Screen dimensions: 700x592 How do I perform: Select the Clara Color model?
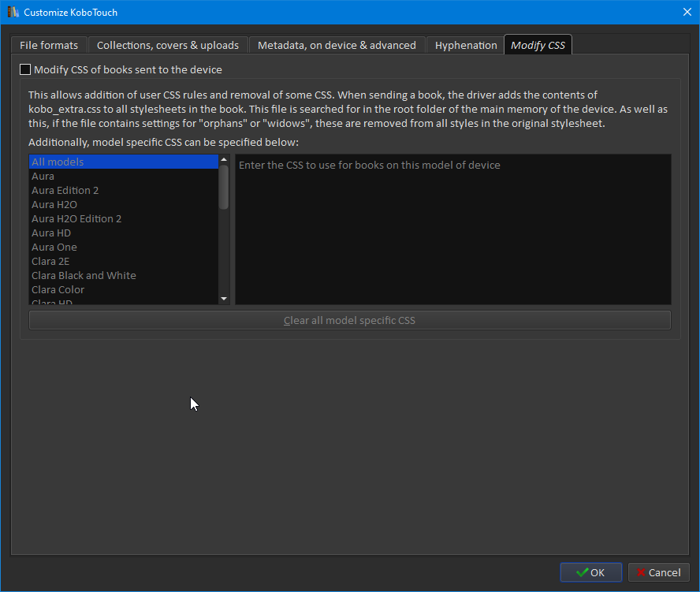tap(124, 290)
